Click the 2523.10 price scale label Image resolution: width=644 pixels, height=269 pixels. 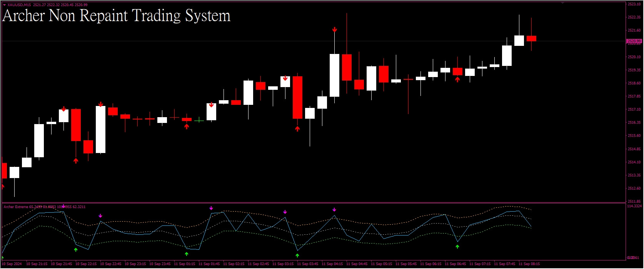pyautogui.click(x=634, y=4)
